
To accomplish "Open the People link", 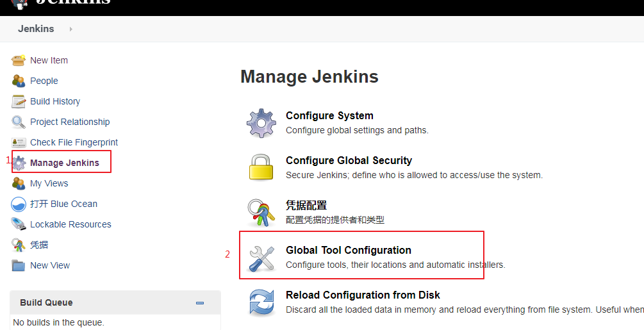I will (44, 81).
